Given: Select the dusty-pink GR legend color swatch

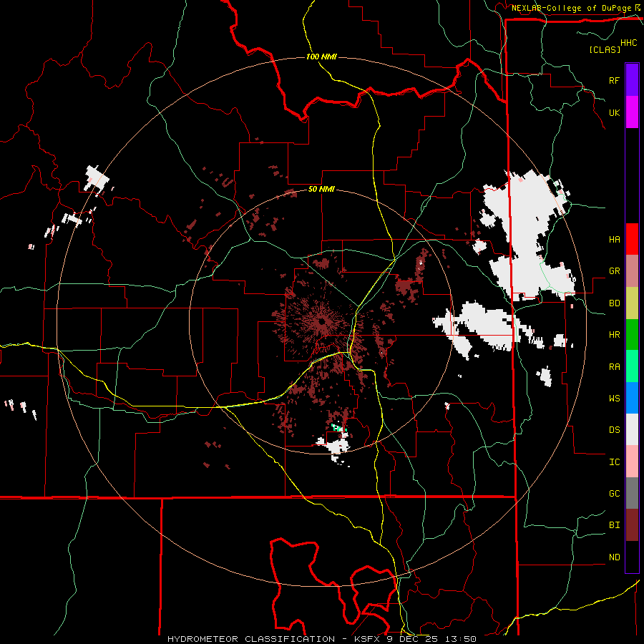Looking at the screenshot, I should (x=632, y=271).
